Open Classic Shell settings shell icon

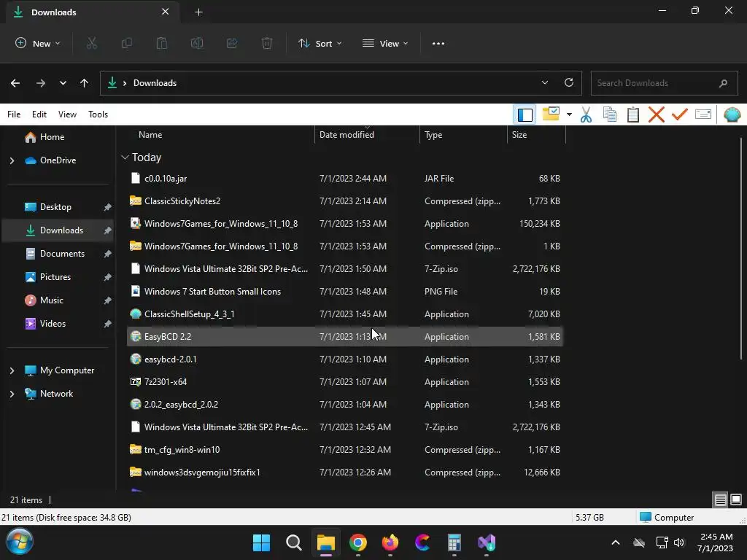pos(732,114)
